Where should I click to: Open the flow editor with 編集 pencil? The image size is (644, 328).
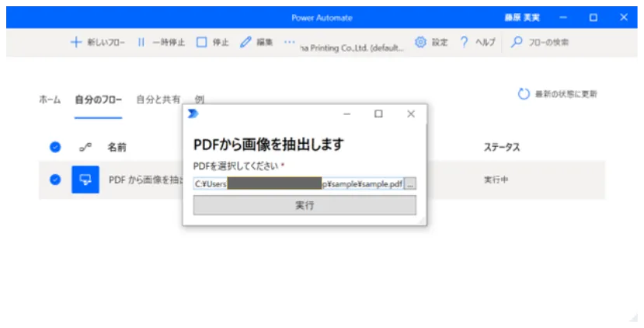256,42
